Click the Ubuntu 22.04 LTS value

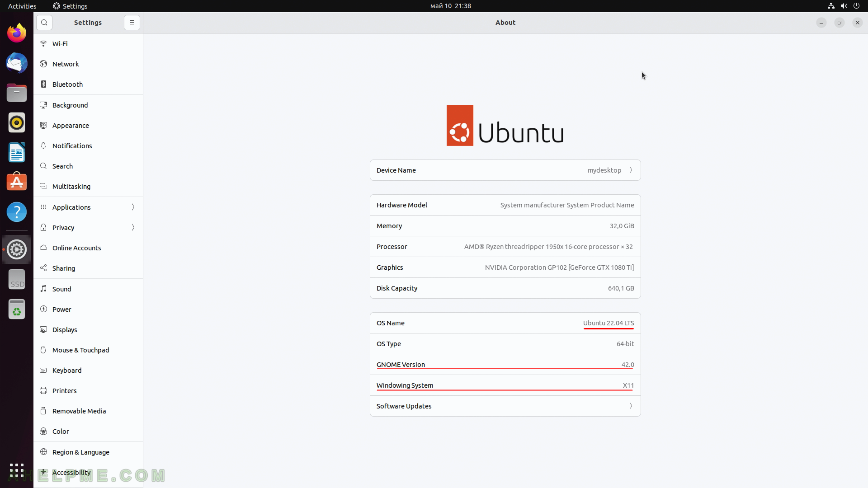coord(609,323)
